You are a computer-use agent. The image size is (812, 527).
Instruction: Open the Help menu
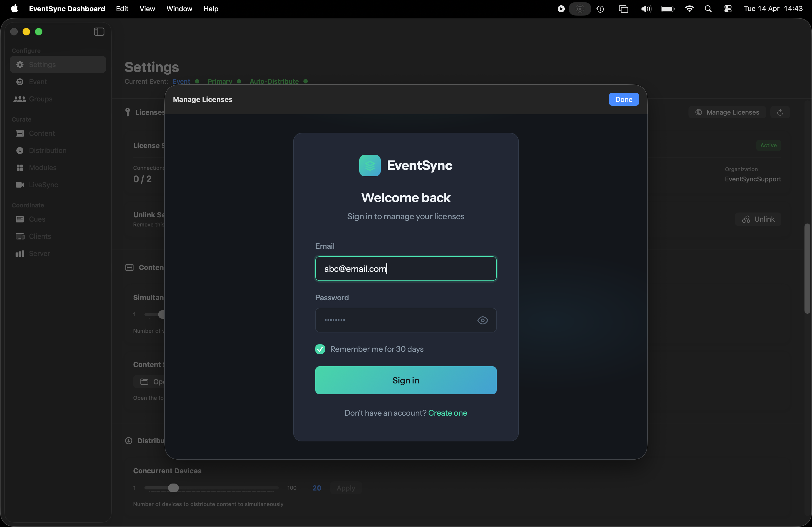point(211,9)
